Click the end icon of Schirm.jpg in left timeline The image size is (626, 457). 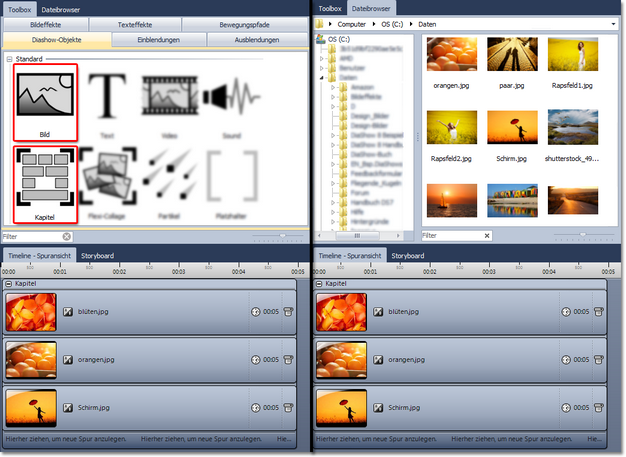(x=288, y=408)
